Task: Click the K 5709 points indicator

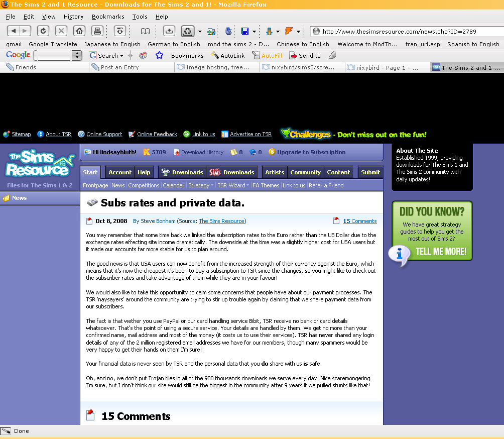Action: pos(155,152)
